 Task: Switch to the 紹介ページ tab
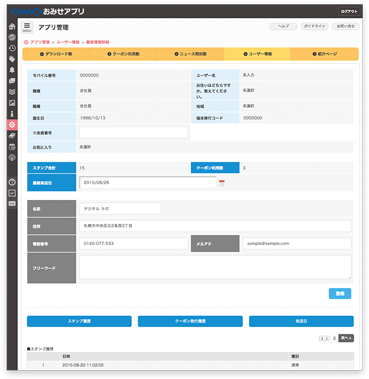click(x=325, y=54)
